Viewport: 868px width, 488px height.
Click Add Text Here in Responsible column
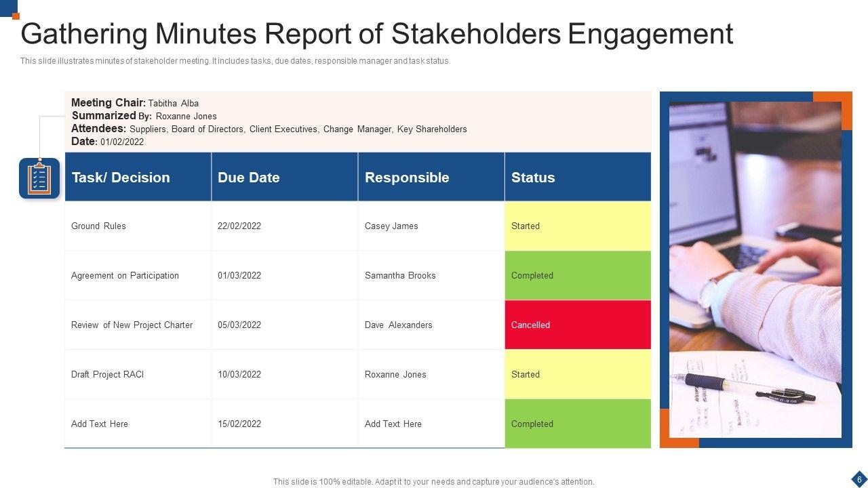393,424
